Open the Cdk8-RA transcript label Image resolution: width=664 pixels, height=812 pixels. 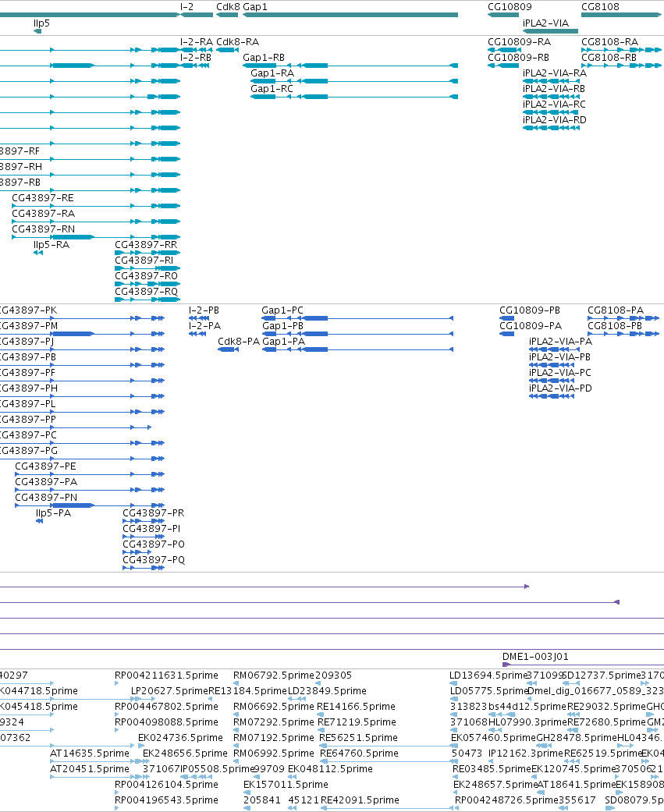[x=237, y=42]
